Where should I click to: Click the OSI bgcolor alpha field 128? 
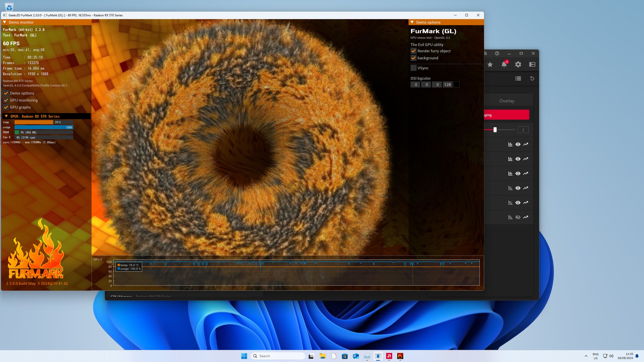447,85
